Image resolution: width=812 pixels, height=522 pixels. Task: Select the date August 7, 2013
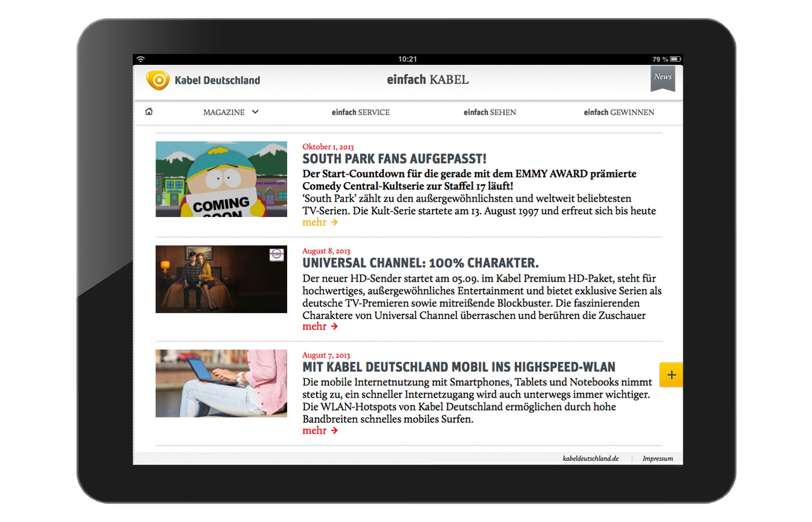326,355
